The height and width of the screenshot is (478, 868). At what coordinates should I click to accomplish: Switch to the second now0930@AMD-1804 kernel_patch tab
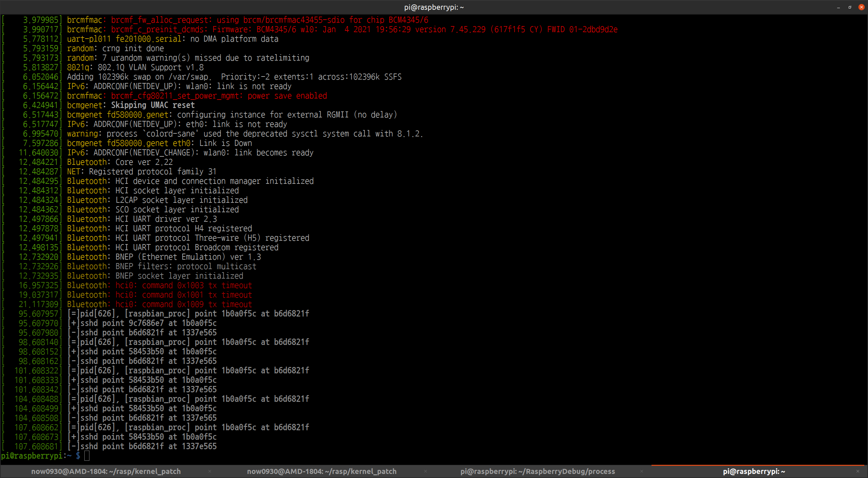322,471
